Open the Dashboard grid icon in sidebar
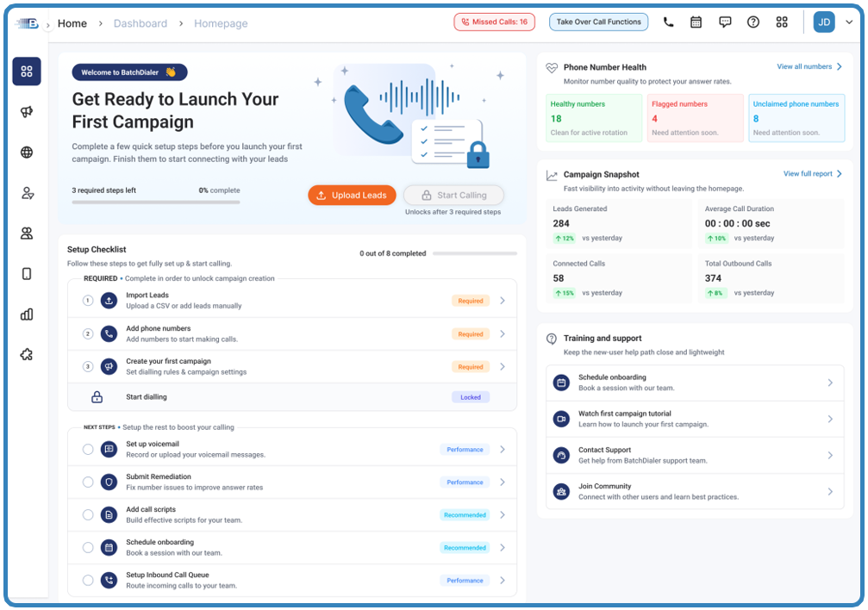The width and height of the screenshot is (868, 610). (27, 72)
